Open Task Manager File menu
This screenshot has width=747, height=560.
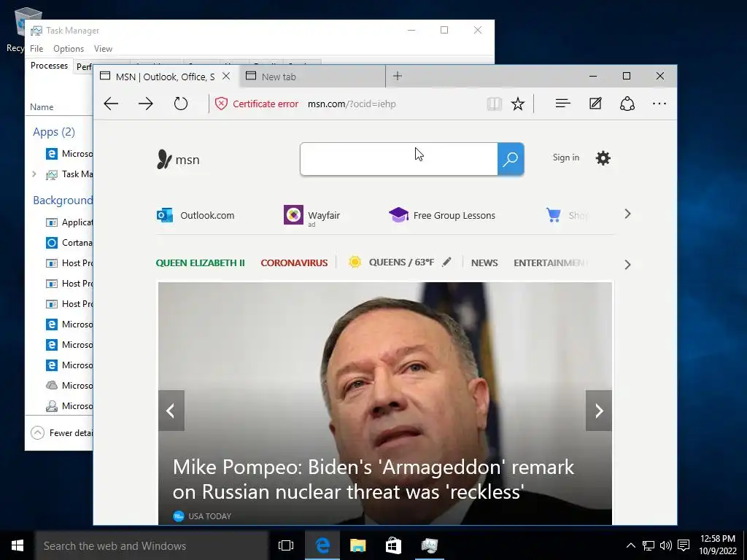(x=36, y=49)
